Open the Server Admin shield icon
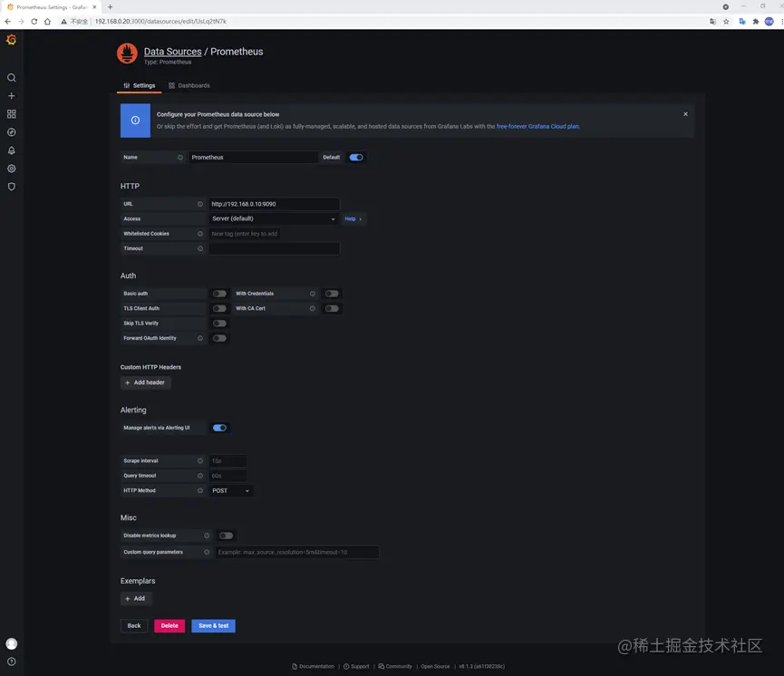 pyautogui.click(x=12, y=187)
